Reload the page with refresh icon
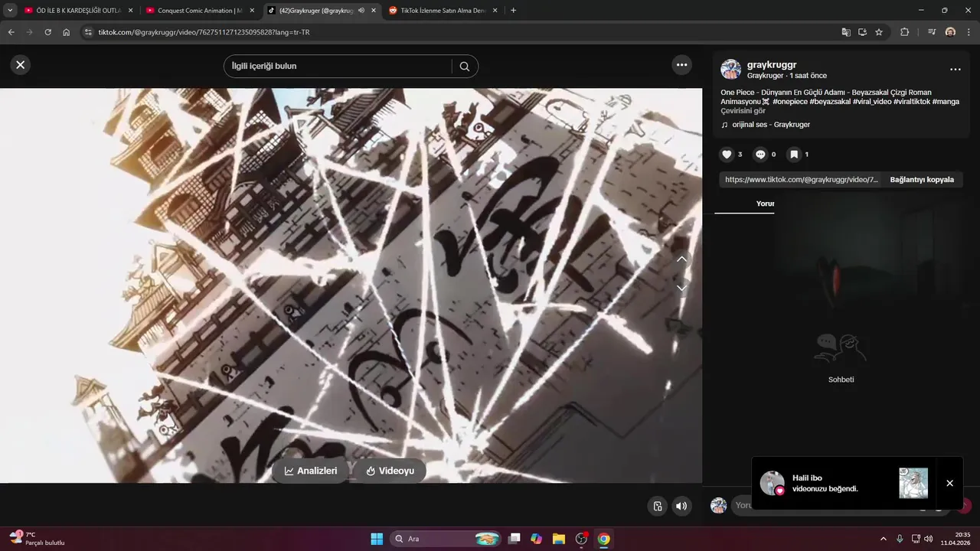Screen dimensions: 980x551 47,32
